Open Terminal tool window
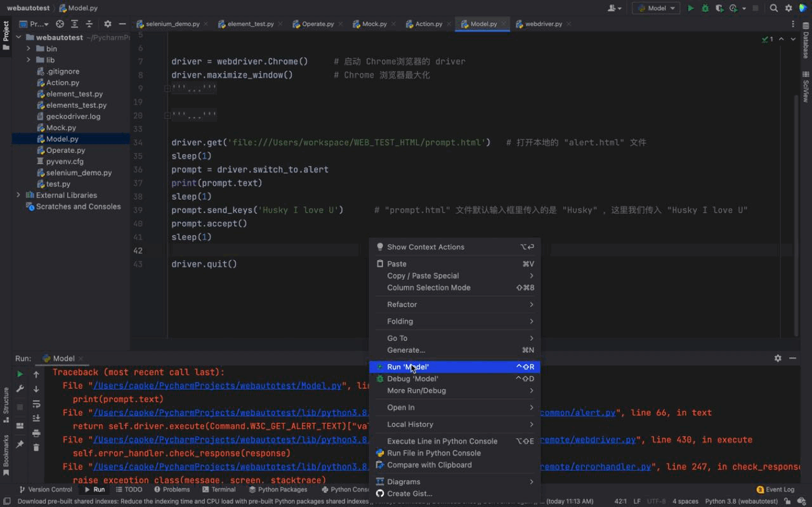The image size is (812, 507). pos(219,489)
